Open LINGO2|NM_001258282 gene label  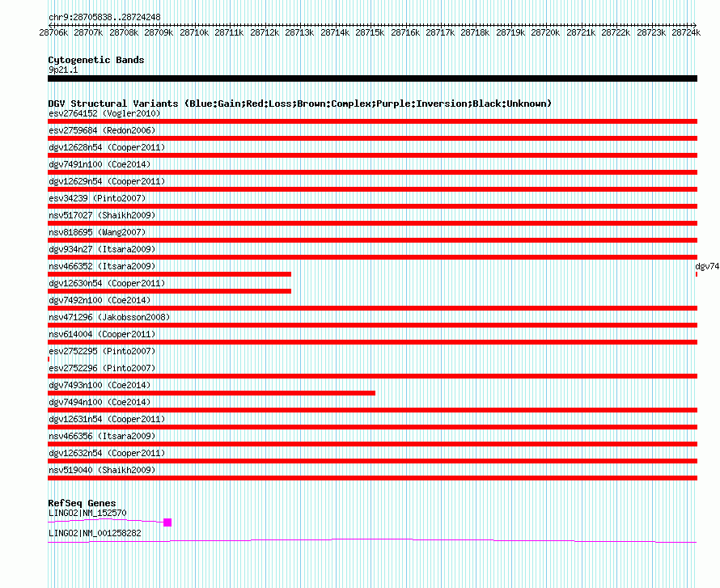pyautogui.click(x=95, y=533)
